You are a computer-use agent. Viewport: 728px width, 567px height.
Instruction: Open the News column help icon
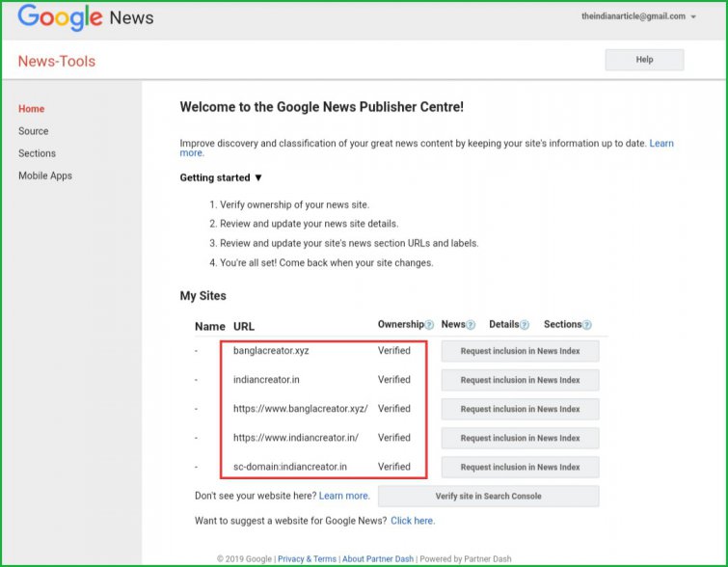coord(471,325)
